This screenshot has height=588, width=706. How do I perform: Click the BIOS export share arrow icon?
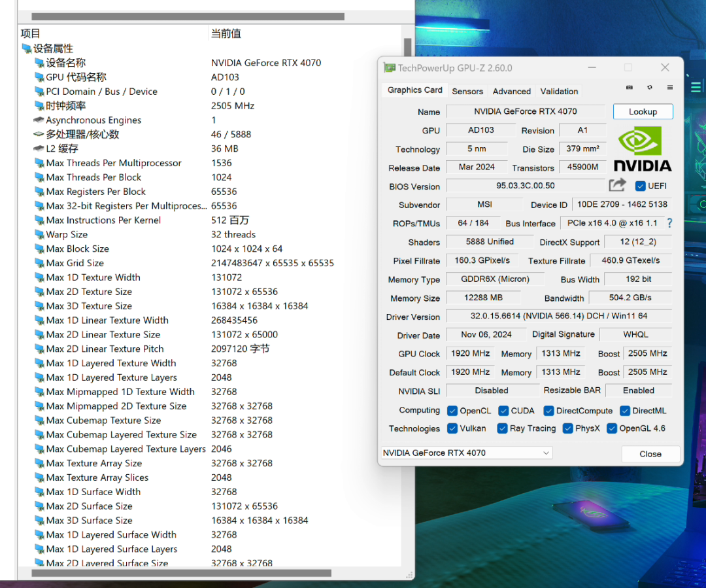tap(617, 184)
